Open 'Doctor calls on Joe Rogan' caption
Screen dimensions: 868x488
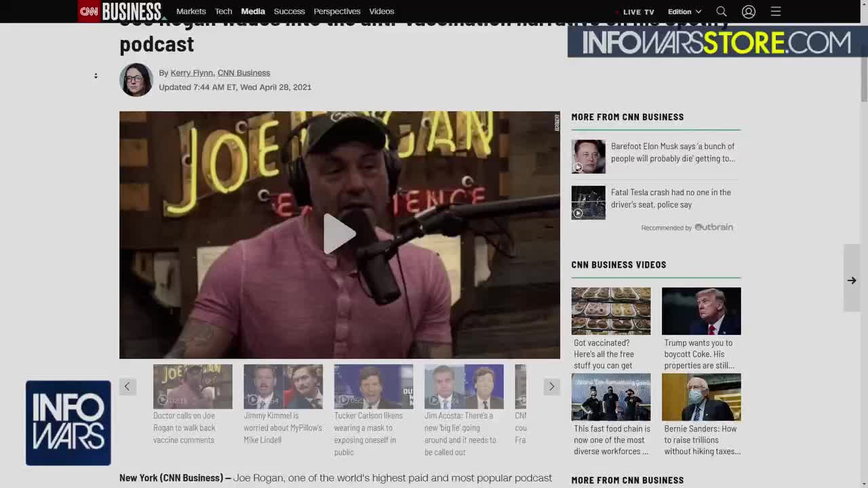184,428
